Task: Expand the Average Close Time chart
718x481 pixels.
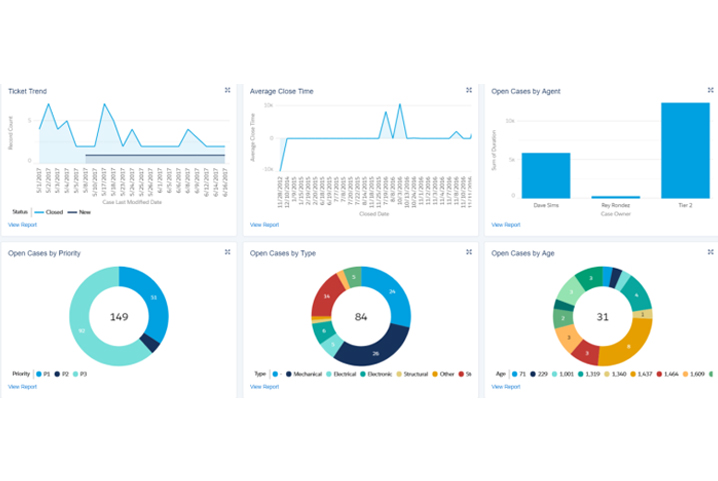Action: pyautogui.click(x=469, y=90)
